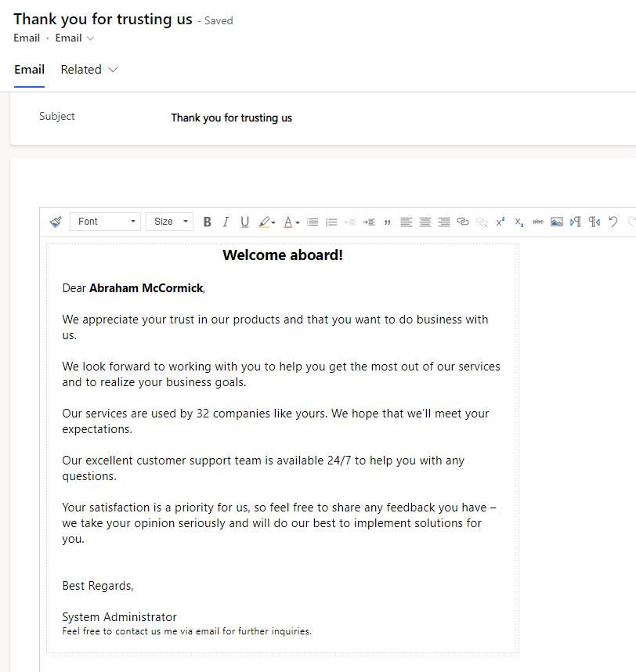
Task: Apply block quote formatting
Action: pyautogui.click(x=387, y=222)
